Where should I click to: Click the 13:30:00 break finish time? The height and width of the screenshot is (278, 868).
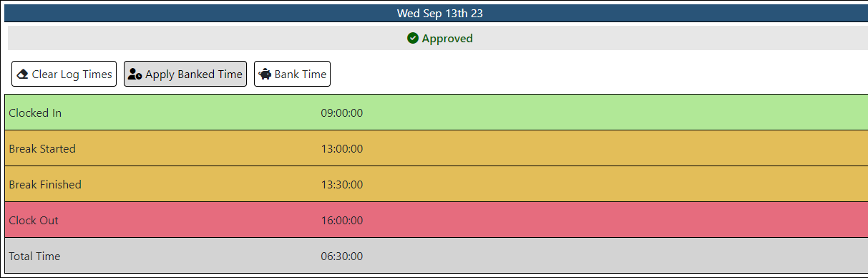click(342, 185)
